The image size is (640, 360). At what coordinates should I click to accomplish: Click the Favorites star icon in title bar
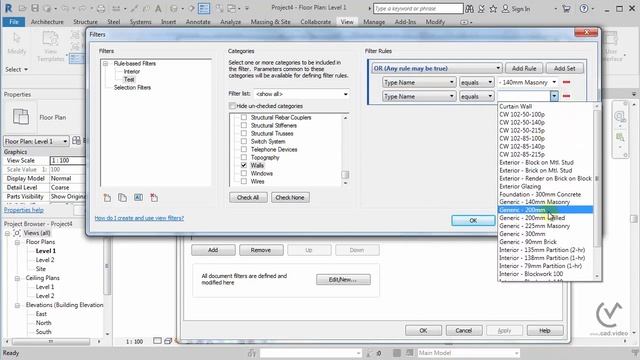[x=493, y=8]
